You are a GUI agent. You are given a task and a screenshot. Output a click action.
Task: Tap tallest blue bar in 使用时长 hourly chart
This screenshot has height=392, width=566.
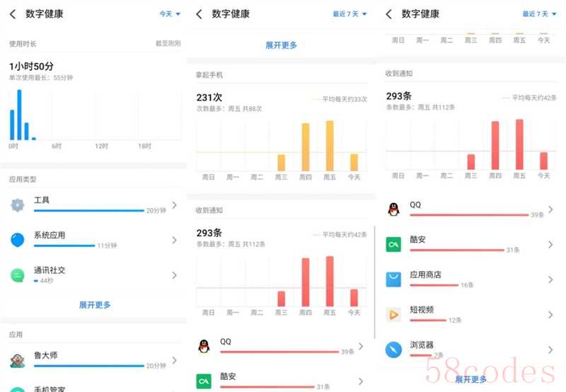20,115
